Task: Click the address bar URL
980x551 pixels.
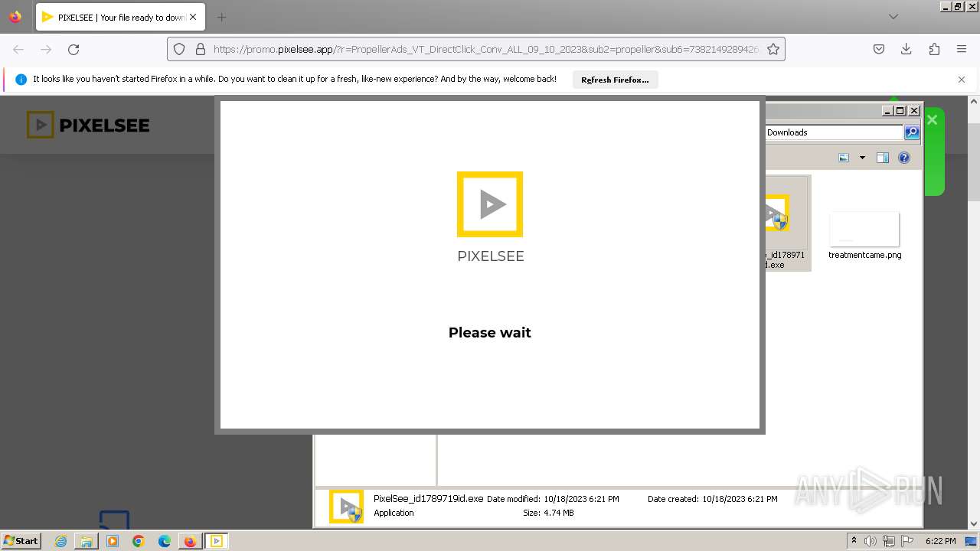Action: [x=485, y=49]
